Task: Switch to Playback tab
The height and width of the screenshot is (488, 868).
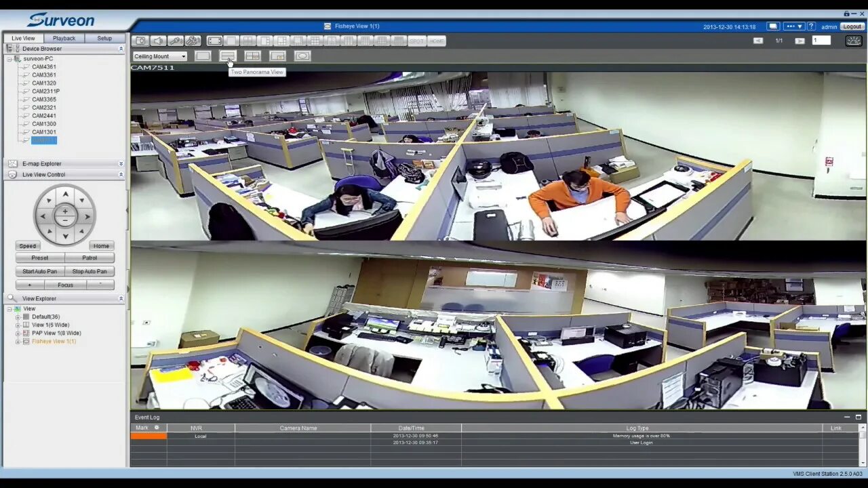Action: (64, 38)
